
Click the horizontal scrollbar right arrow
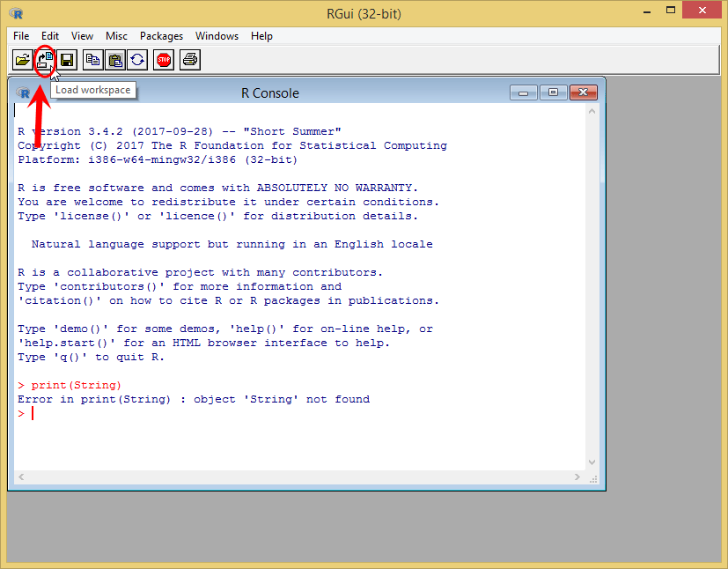[577, 477]
